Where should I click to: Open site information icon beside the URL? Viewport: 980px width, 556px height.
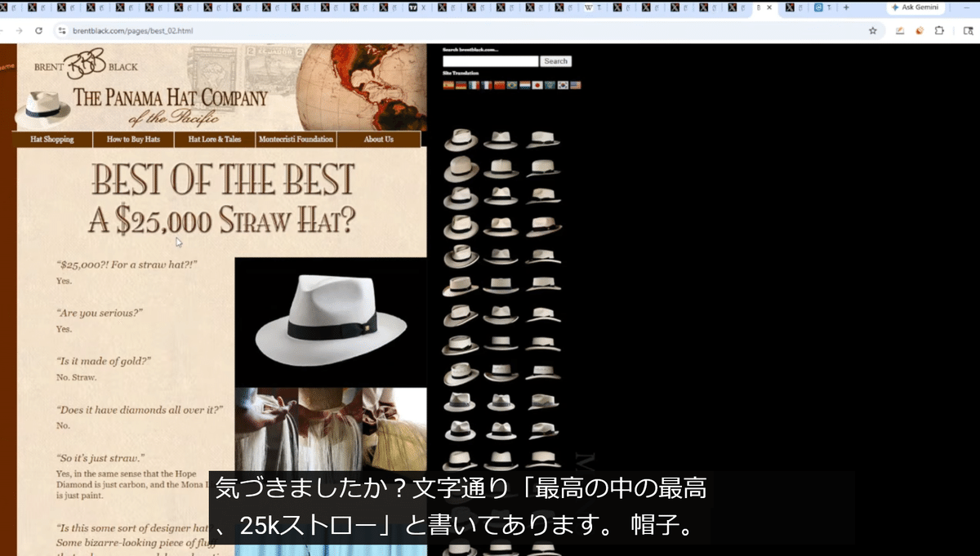point(60,30)
